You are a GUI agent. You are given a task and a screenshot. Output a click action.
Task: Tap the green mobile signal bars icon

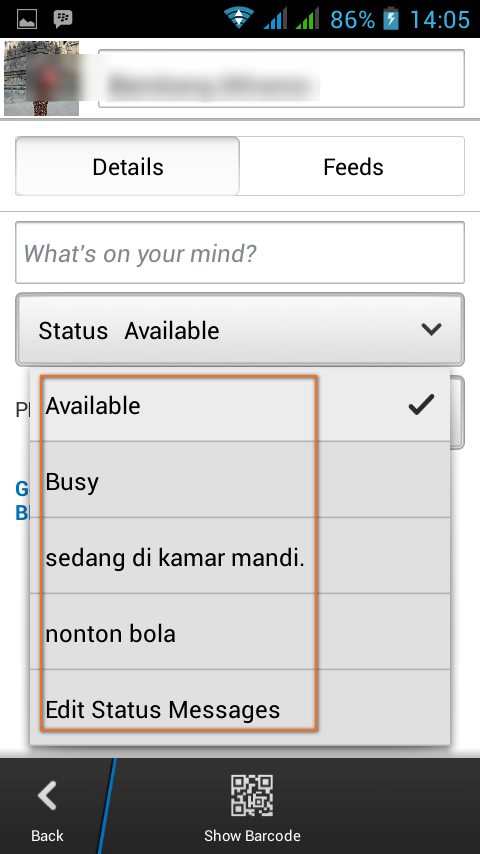(307, 19)
